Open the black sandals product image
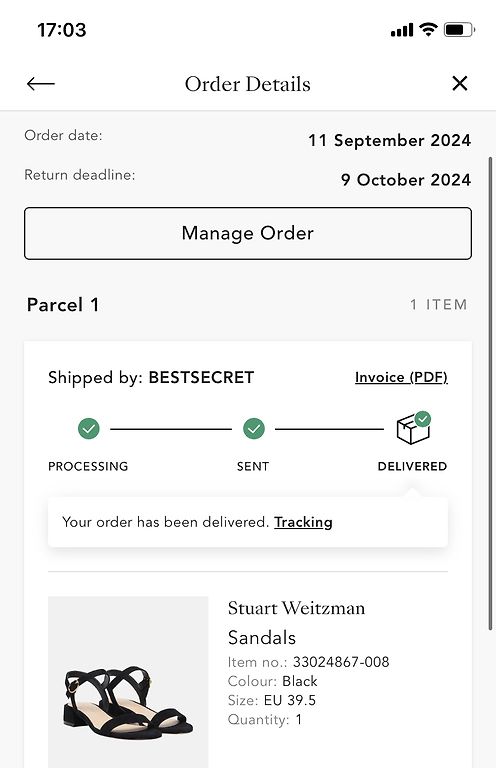The width and height of the screenshot is (496, 768). click(x=128, y=682)
